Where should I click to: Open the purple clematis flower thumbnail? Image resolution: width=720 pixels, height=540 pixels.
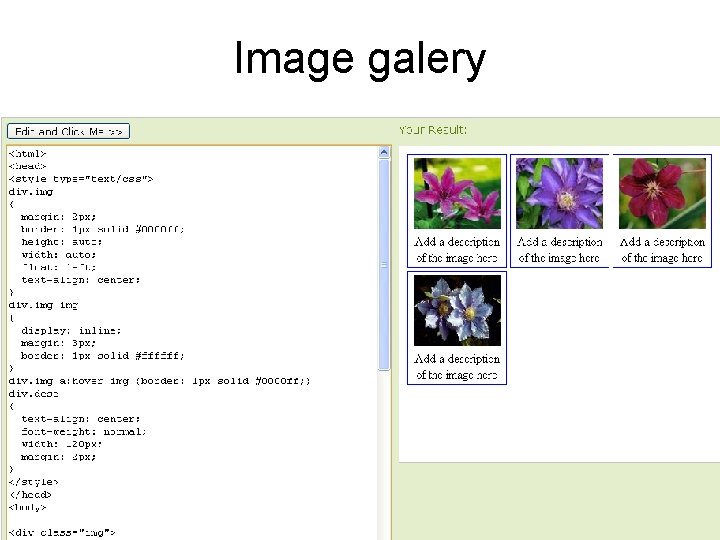coord(559,193)
